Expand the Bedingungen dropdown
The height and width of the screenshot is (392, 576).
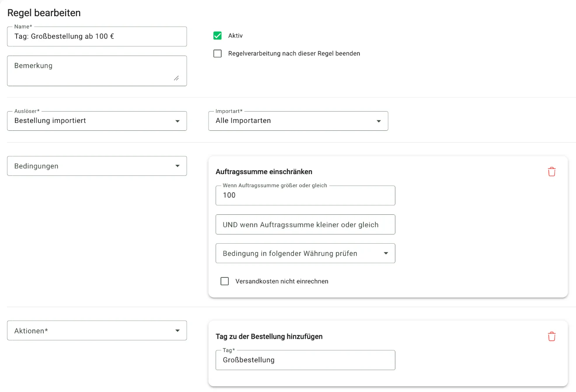pos(97,166)
